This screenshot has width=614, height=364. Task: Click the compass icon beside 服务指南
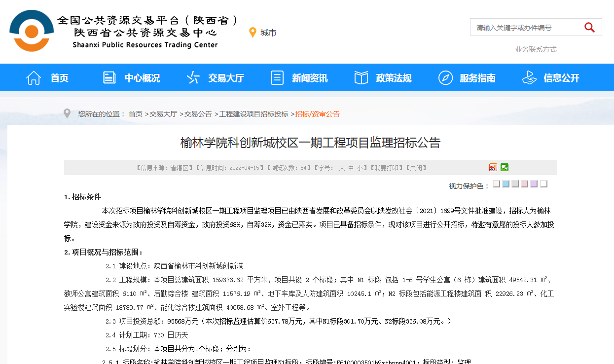pyautogui.click(x=445, y=78)
